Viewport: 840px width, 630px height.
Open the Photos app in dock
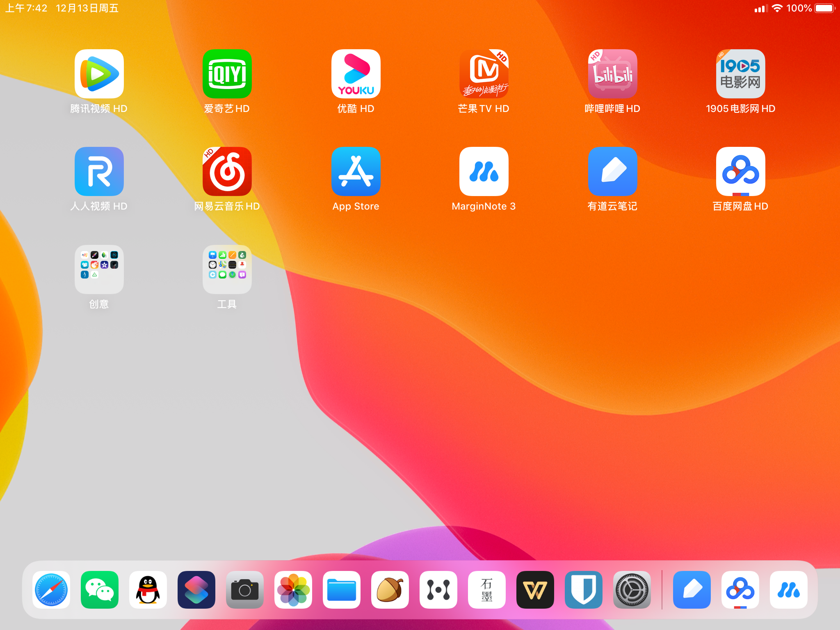coord(293,590)
